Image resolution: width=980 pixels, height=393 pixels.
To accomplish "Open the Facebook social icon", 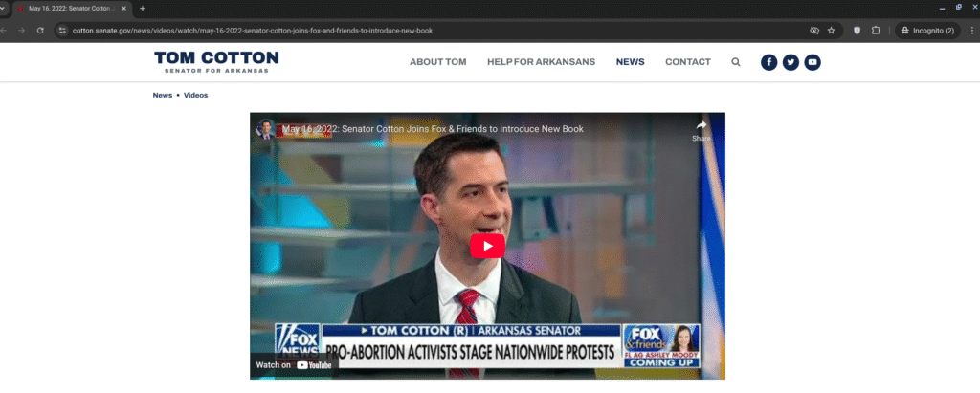I will click(x=768, y=62).
